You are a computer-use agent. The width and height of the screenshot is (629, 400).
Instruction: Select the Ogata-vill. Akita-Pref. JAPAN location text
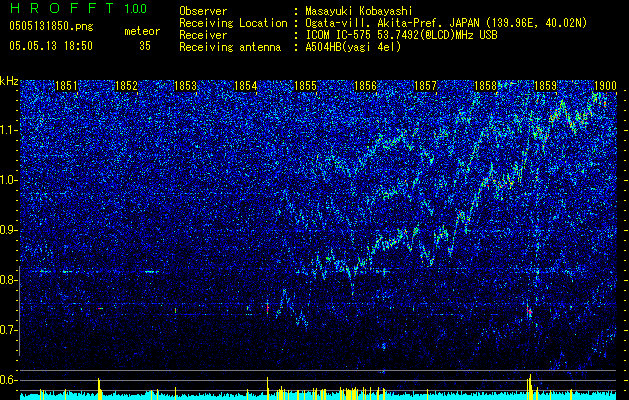(x=446, y=23)
